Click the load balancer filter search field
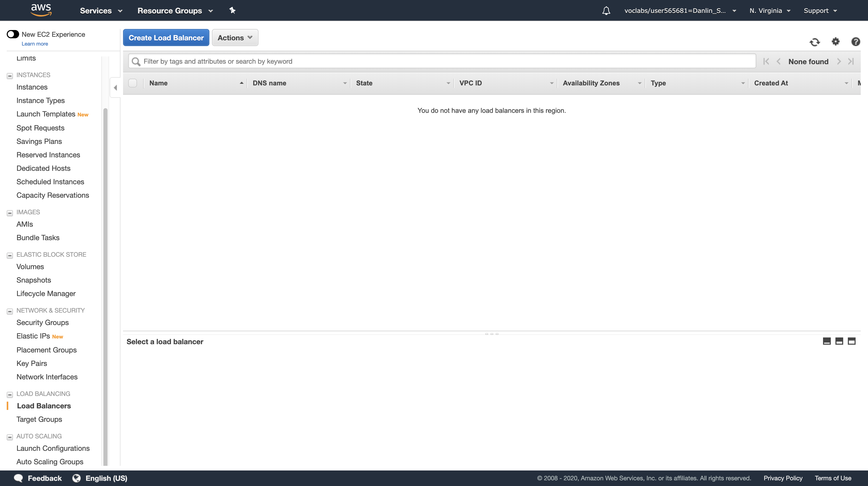This screenshot has width=868, height=486. [x=441, y=61]
